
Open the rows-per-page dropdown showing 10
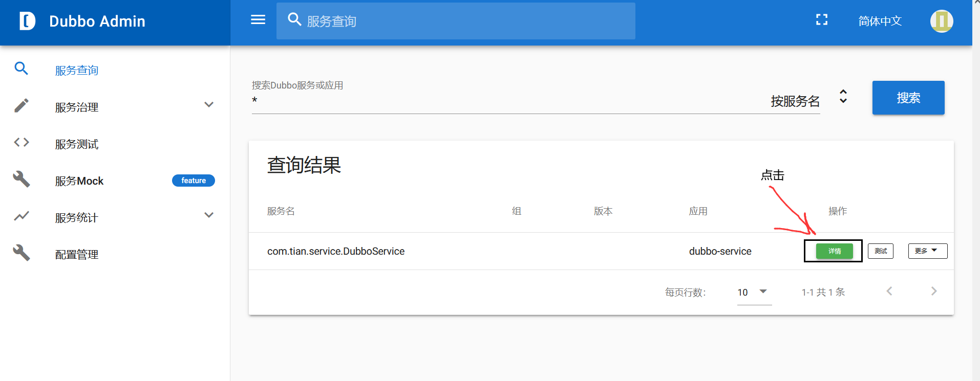pyautogui.click(x=754, y=292)
